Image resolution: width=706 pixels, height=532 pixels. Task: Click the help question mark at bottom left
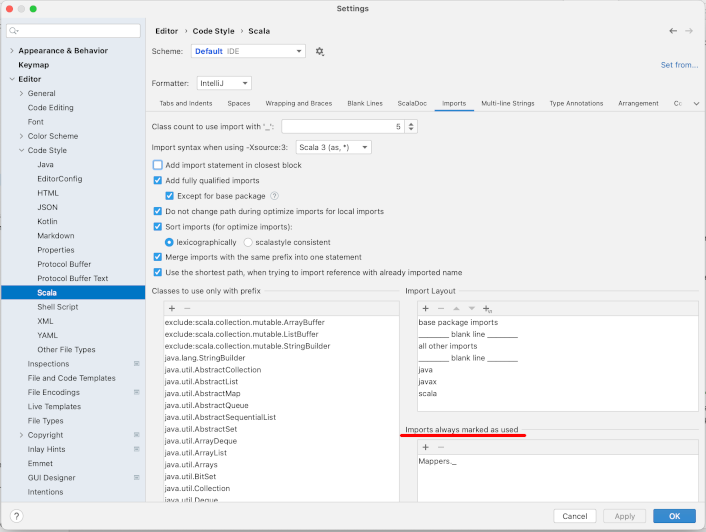(x=16, y=516)
